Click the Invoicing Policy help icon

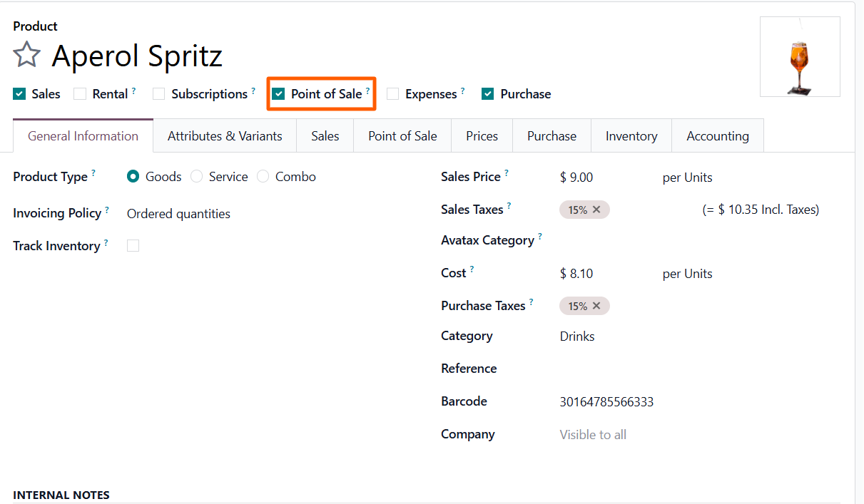pos(107,210)
